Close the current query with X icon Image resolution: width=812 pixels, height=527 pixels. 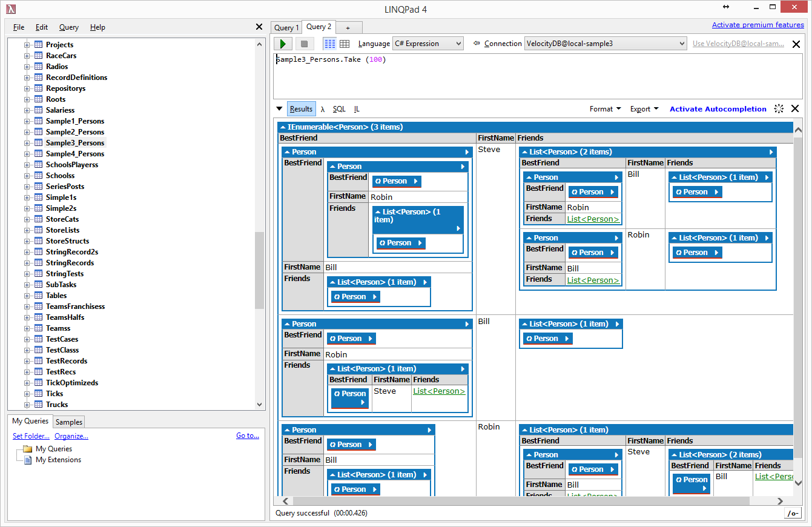pyautogui.click(x=796, y=44)
